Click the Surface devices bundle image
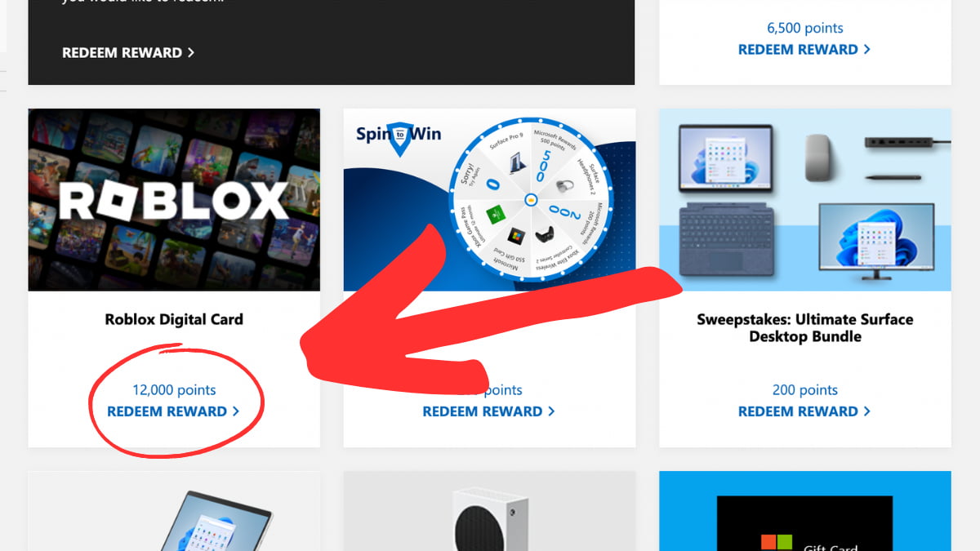Image resolution: width=980 pixels, height=551 pixels. click(804, 200)
